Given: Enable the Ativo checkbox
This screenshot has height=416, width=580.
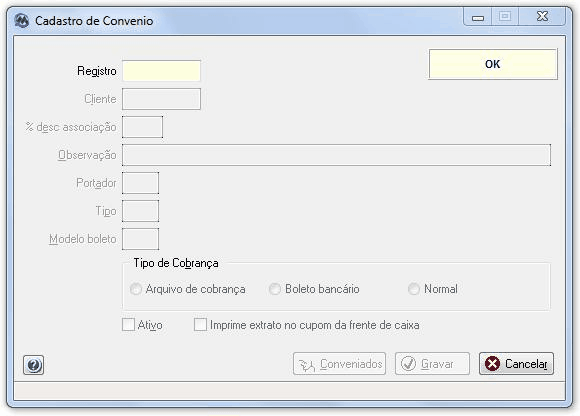Looking at the screenshot, I should point(128,325).
